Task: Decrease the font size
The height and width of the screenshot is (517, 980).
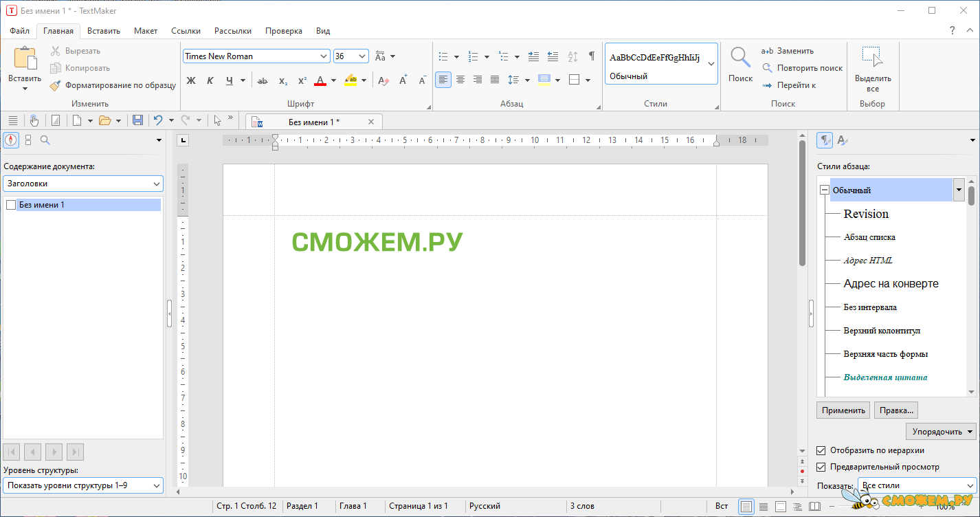Action: [x=423, y=80]
